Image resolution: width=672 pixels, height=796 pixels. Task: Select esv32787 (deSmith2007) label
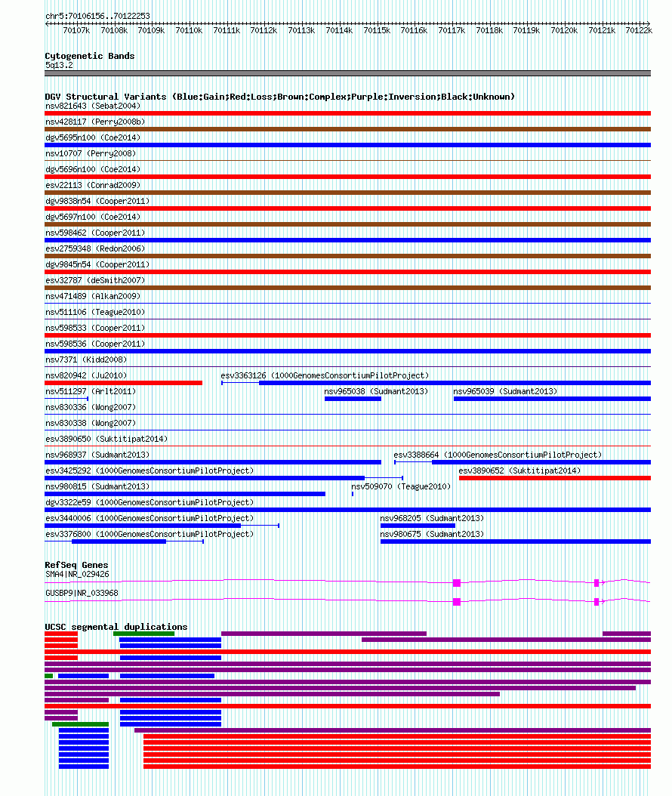(x=95, y=280)
